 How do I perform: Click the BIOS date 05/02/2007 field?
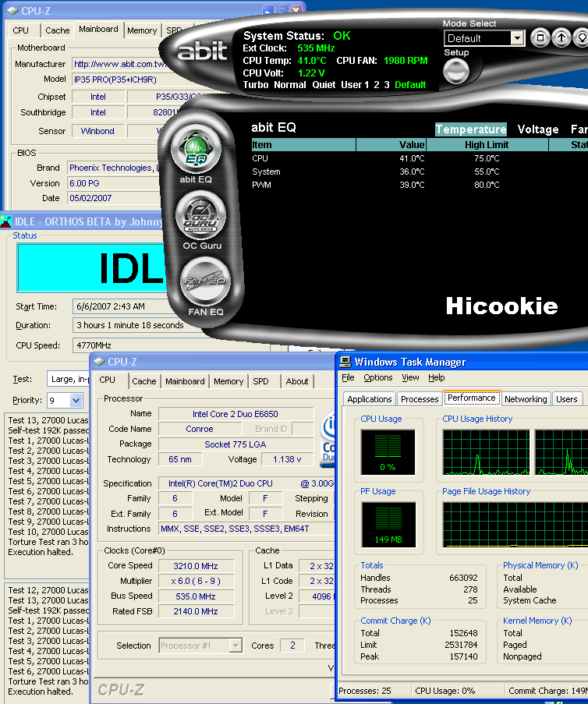(113, 198)
